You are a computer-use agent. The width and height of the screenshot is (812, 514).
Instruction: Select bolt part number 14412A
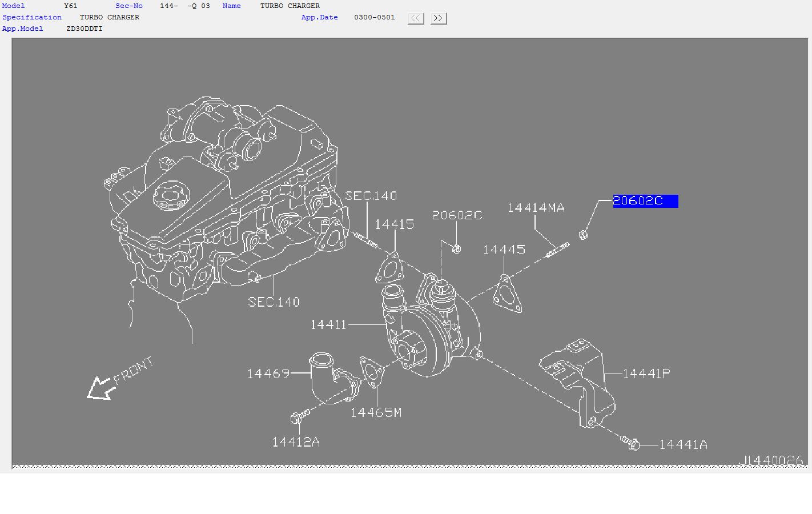click(x=296, y=442)
